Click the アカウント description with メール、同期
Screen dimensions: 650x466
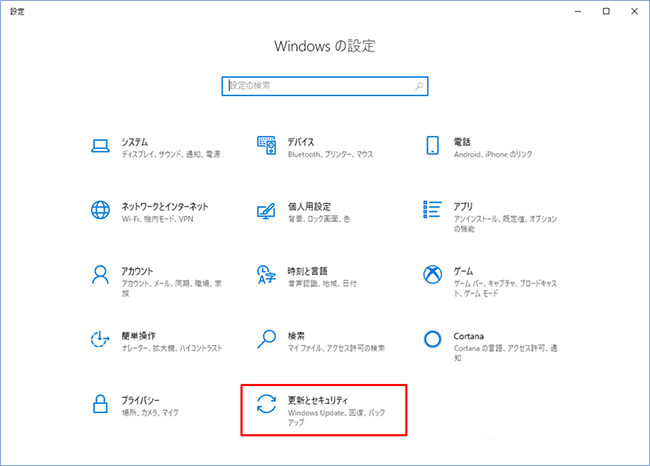(172, 289)
